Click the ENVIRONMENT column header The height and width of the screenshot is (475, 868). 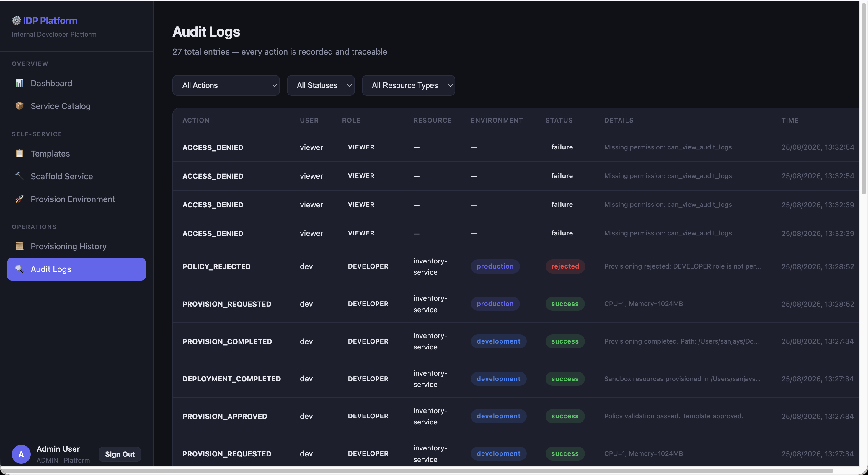pyautogui.click(x=497, y=120)
